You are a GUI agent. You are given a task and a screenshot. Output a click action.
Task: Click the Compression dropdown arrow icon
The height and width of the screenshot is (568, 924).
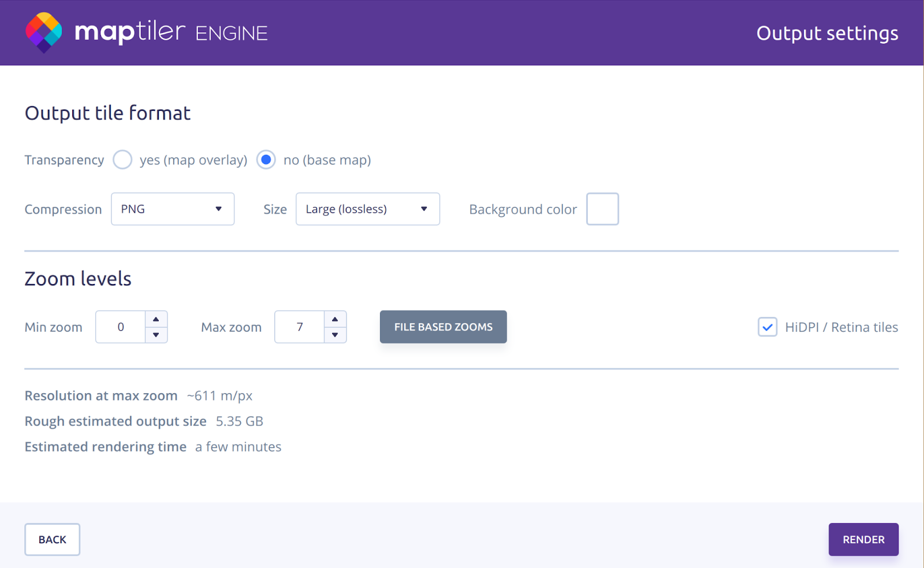pos(218,209)
